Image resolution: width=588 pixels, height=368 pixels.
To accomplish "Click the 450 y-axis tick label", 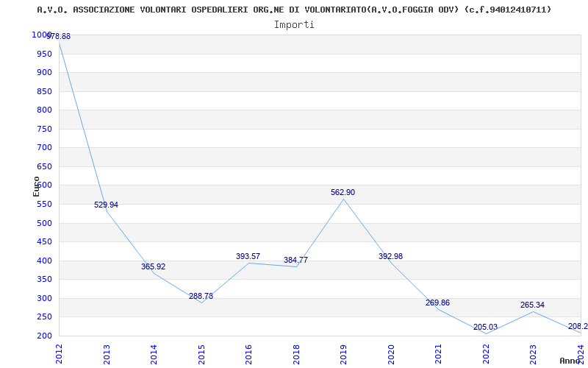I will (45, 242).
